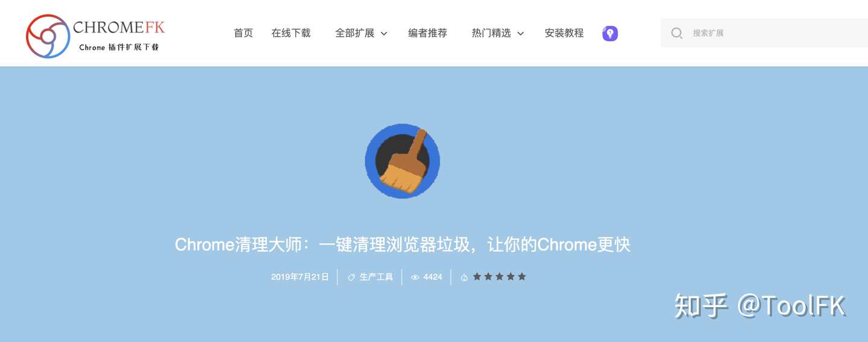Viewport: 868px width, 342px height.
Task: Open 编者推荐 section
Action: (x=428, y=33)
